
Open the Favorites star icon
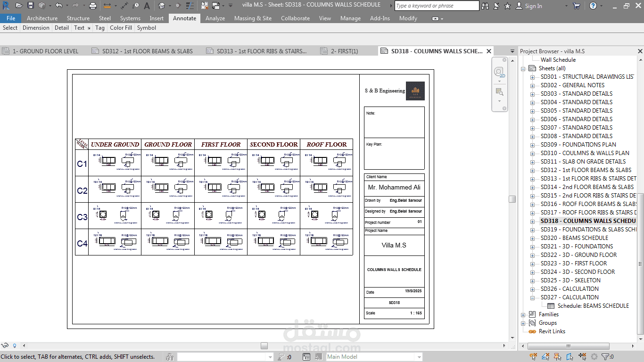point(508,6)
